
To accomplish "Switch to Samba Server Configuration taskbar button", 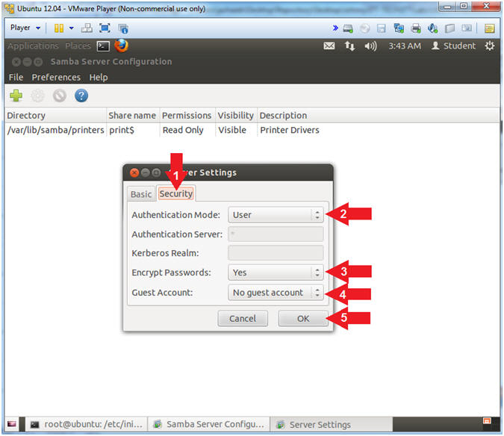I will tap(208, 425).
